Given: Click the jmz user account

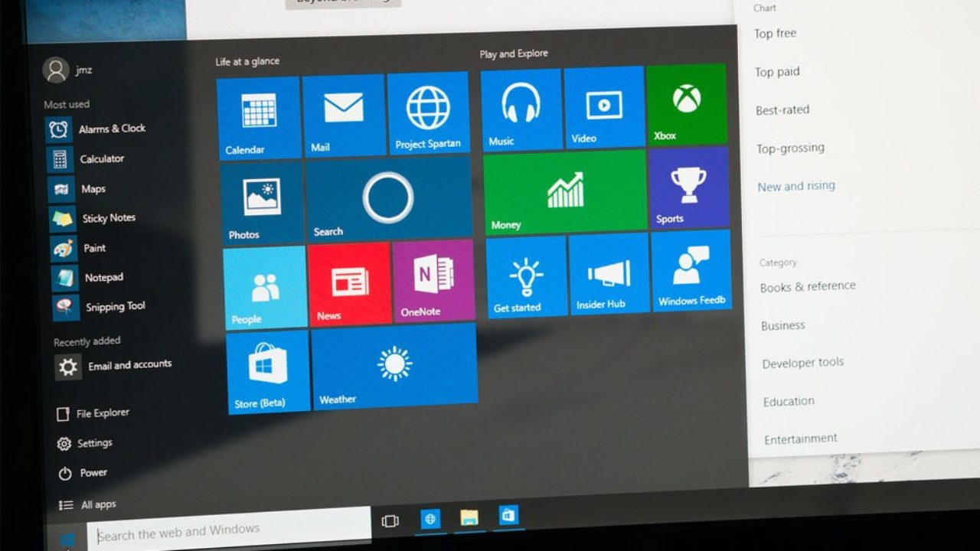Looking at the screenshot, I should point(67,70).
